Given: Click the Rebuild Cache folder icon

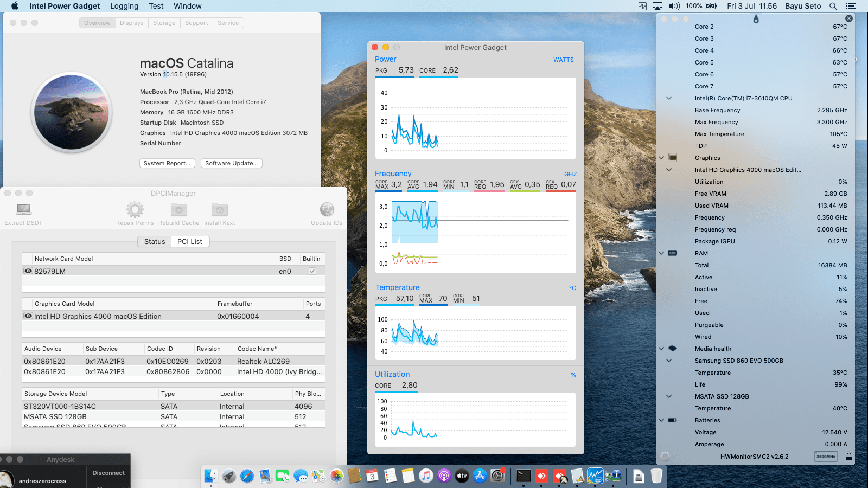Looking at the screenshot, I should [178, 209].
